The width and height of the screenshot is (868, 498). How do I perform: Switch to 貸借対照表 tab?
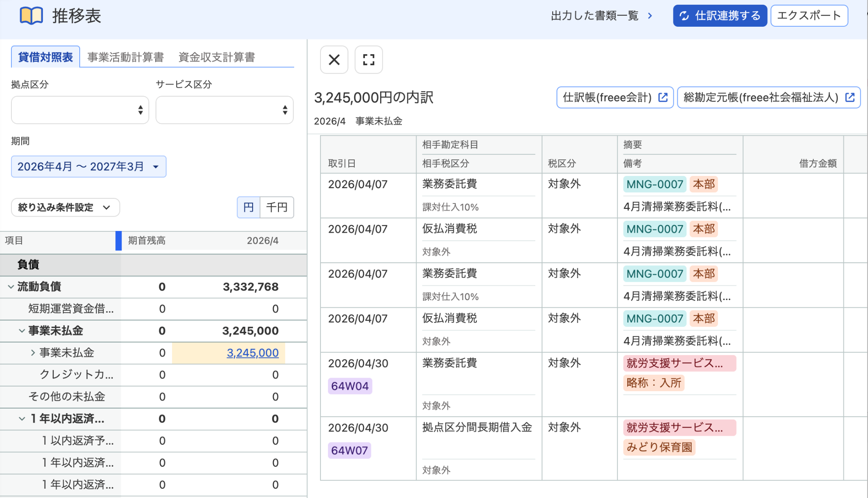(45, 57)
